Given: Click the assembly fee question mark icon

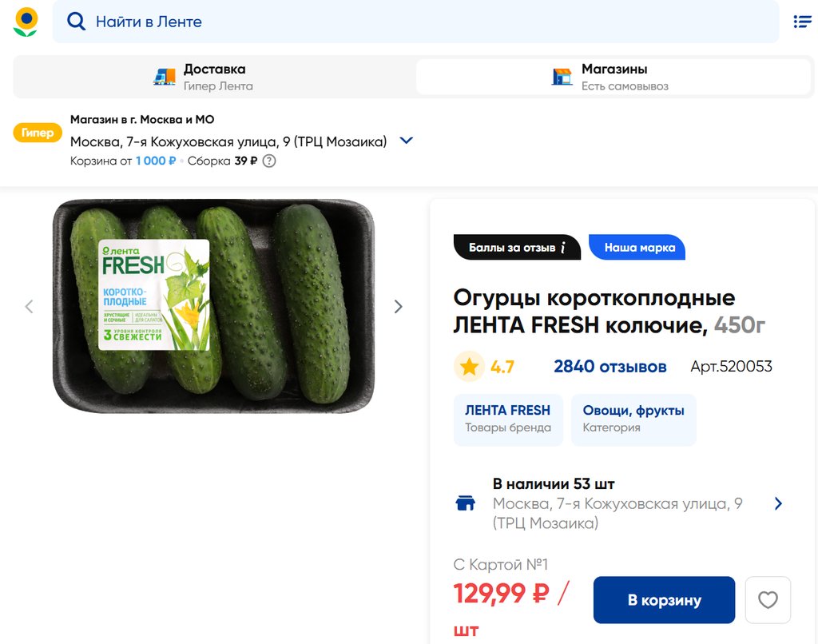Looking at the screenshot, I should pyautogui.click(x=270, y=161).
